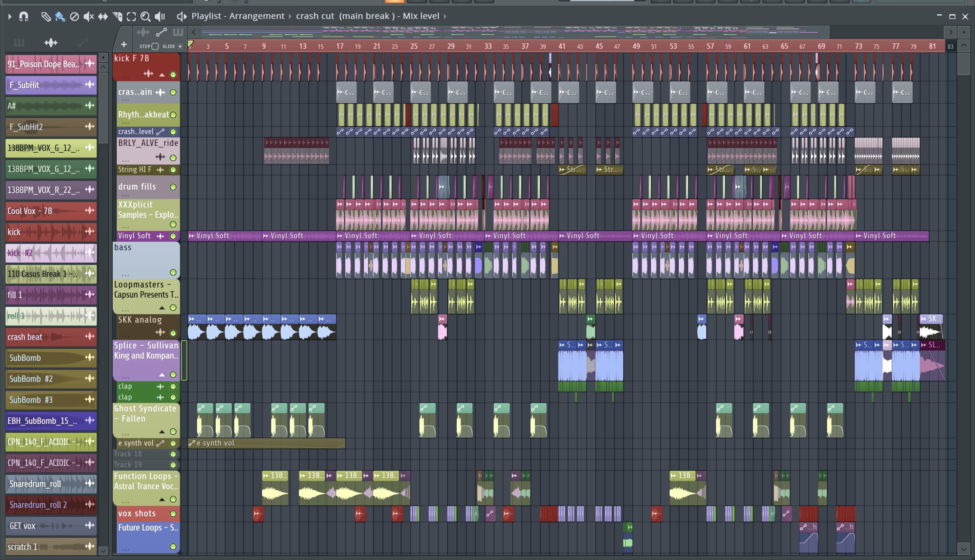Open waveform icon on SKK analog track

pyautogui.click(x=160, y=333)
